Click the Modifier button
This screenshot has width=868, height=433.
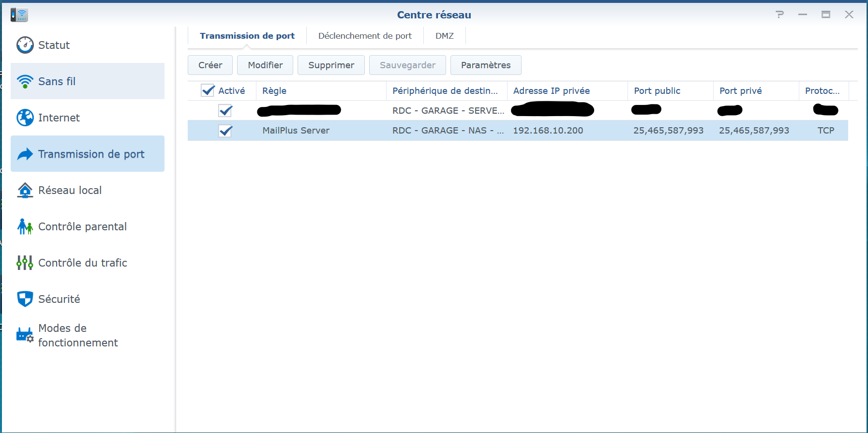click(265, 65)
